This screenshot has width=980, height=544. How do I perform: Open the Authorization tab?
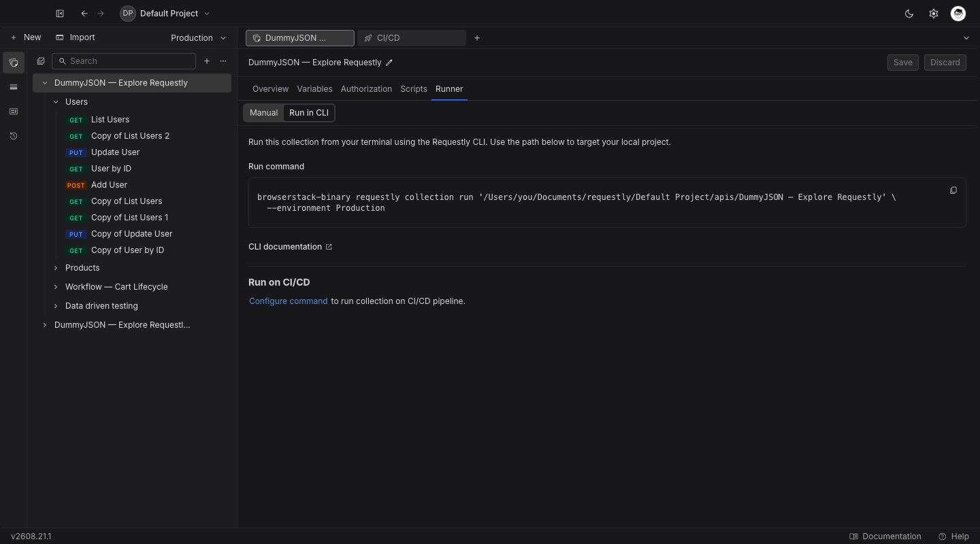pos(366,89)
